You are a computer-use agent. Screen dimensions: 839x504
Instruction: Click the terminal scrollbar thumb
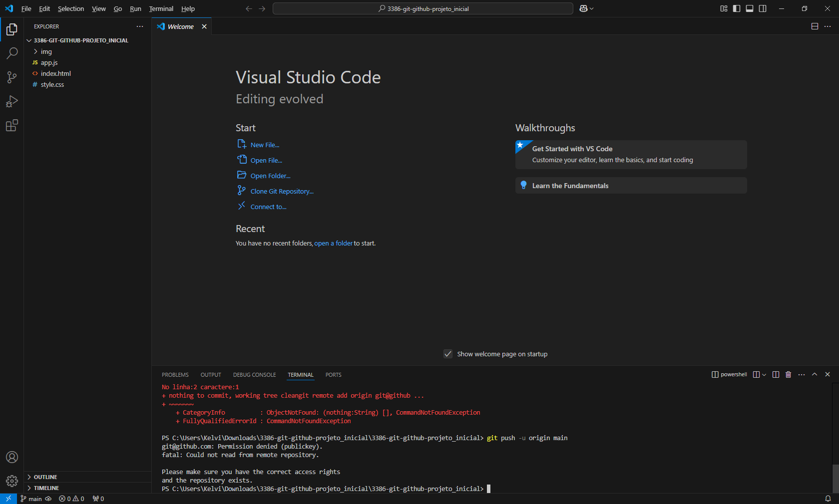(836, 479)
